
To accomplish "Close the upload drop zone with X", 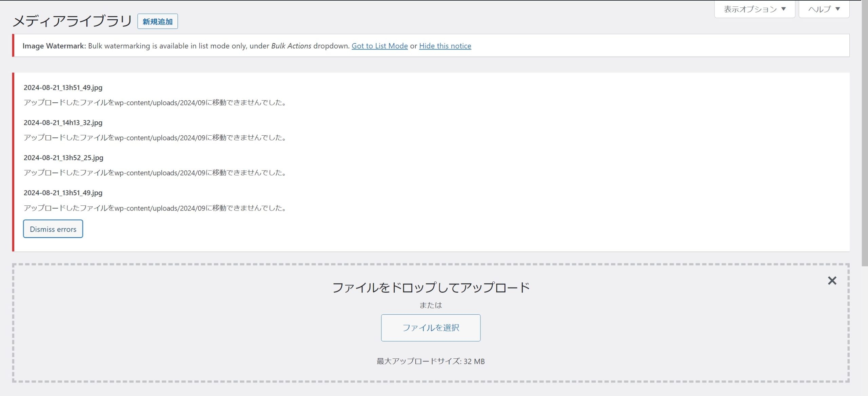I will pyautogui.click(x=832, y=281).
